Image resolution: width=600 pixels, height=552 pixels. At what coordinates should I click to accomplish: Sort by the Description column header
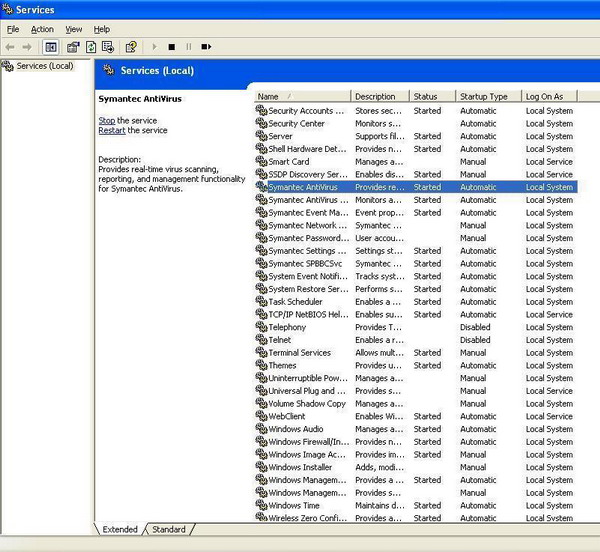(380, 96)
